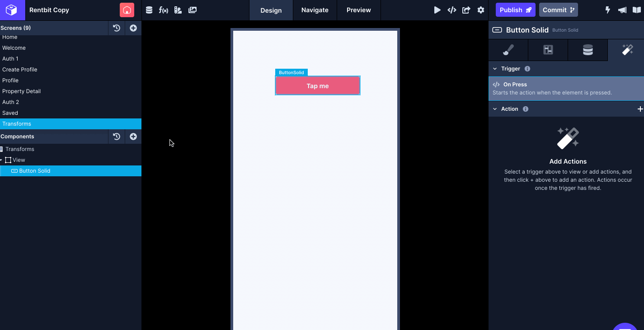Collapse the Action section
The image size is (644, 330).
495,109
